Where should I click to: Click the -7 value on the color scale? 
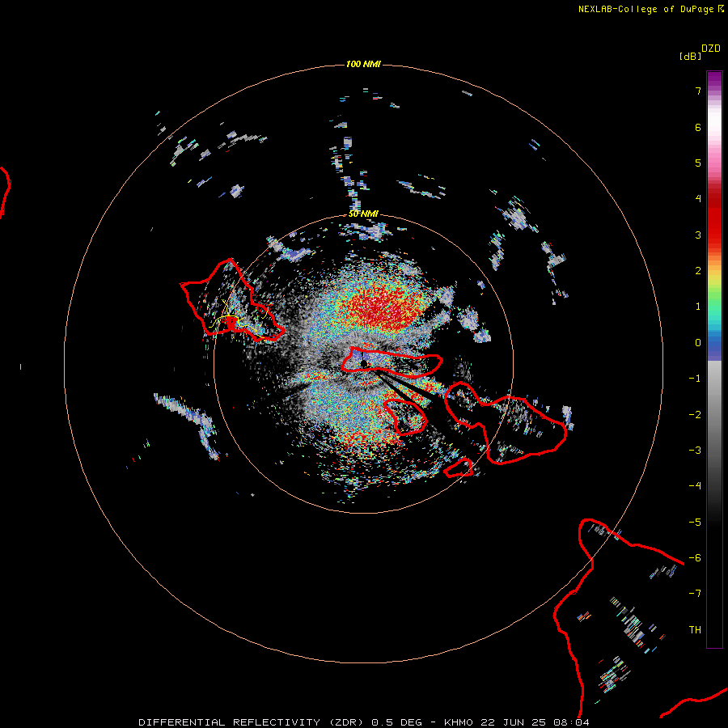click(x=695, y=594)
